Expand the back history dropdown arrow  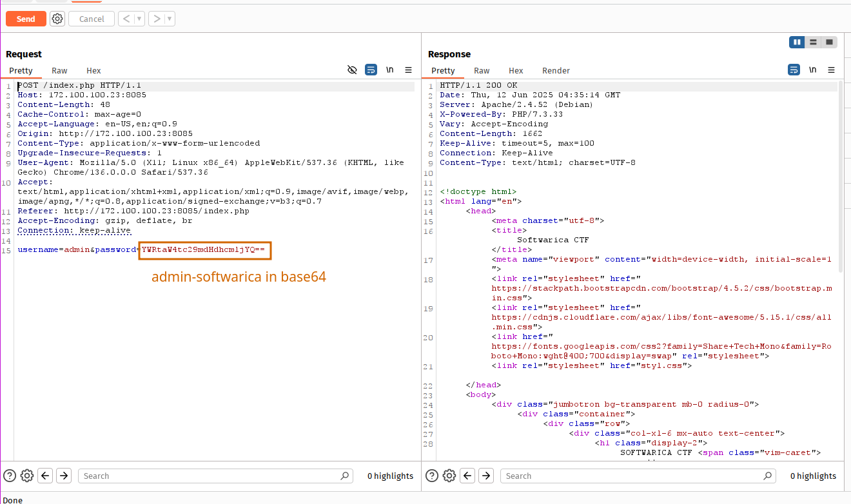(x=140, y=19)
